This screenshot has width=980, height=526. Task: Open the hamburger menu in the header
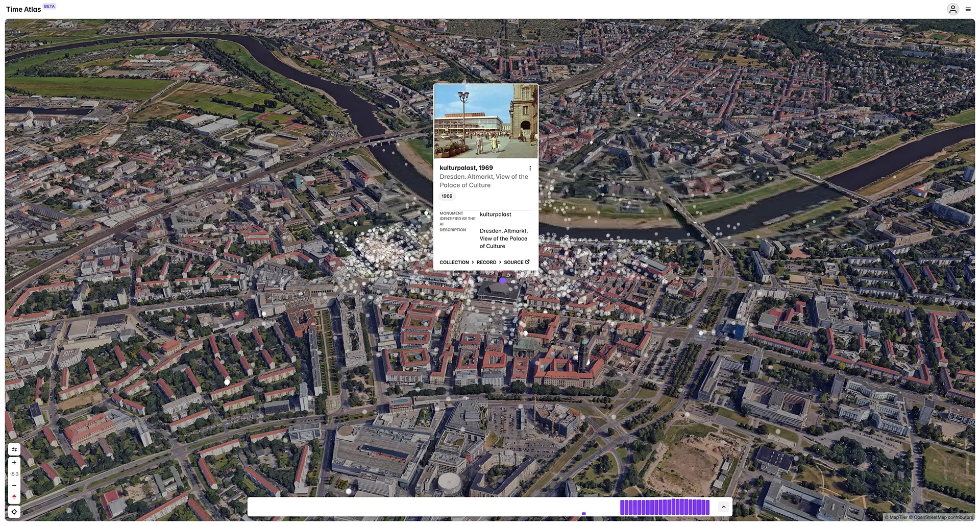(968, 9)
